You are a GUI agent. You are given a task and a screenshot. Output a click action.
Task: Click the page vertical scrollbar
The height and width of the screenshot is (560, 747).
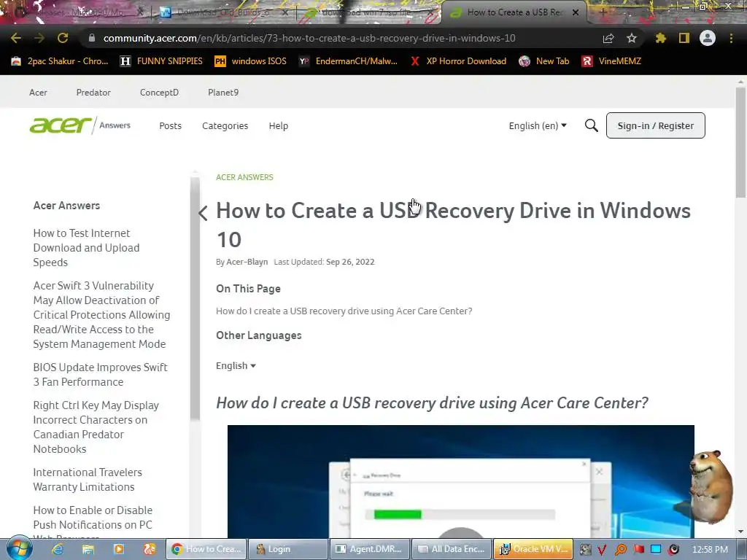(740, 143)
